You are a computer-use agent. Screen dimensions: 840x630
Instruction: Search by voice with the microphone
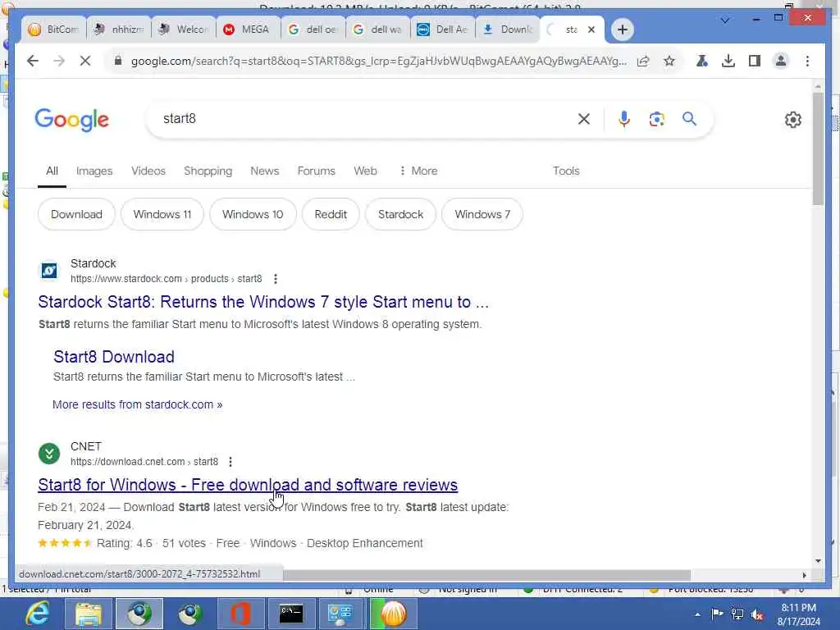623,119
